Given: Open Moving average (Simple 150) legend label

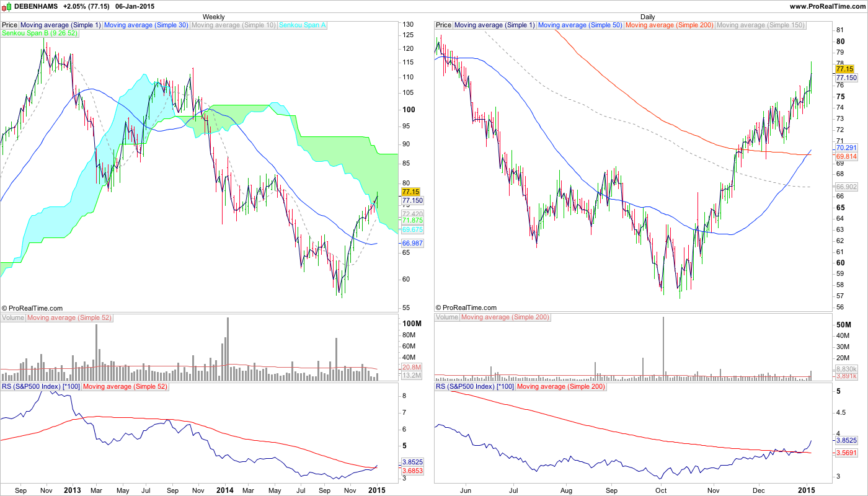Looking at the screenshot, I should tap(761, 25).
